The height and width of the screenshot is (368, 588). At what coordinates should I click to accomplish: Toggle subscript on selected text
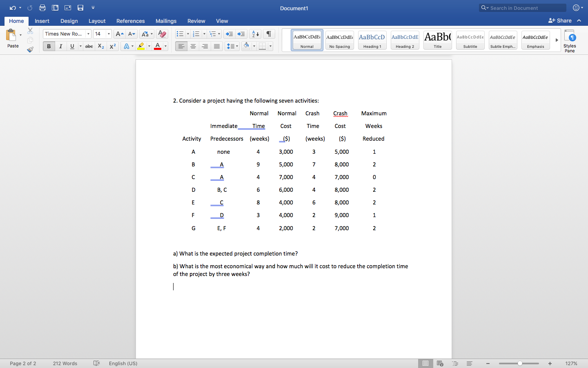click(100, 46)
